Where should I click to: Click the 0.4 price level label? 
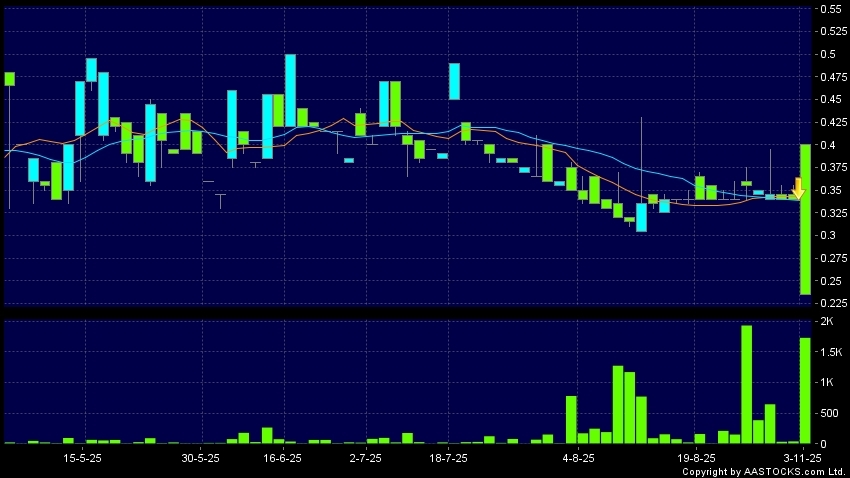pos(826,145)
